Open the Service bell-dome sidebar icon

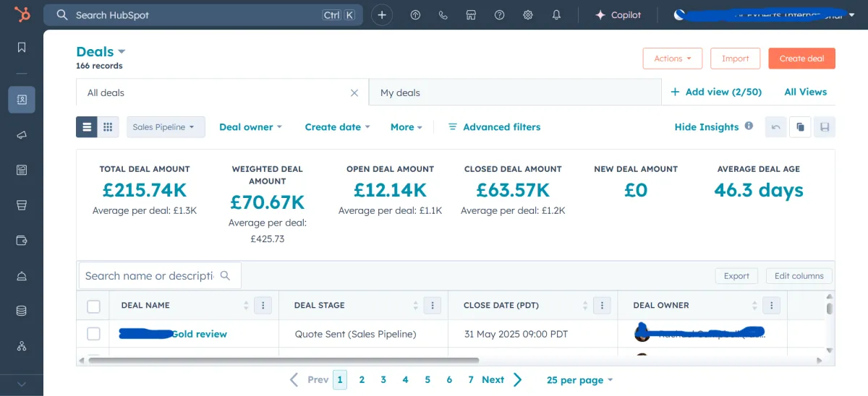point(22,276)
